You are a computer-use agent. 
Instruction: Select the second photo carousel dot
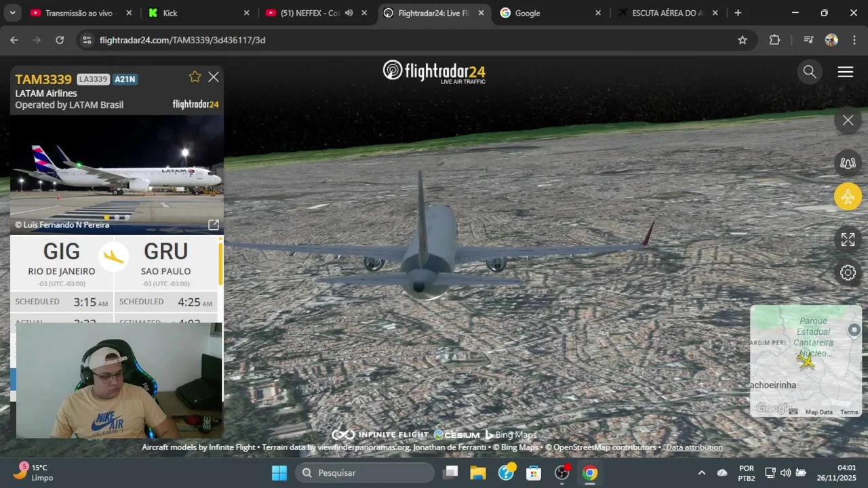[117, 218]
